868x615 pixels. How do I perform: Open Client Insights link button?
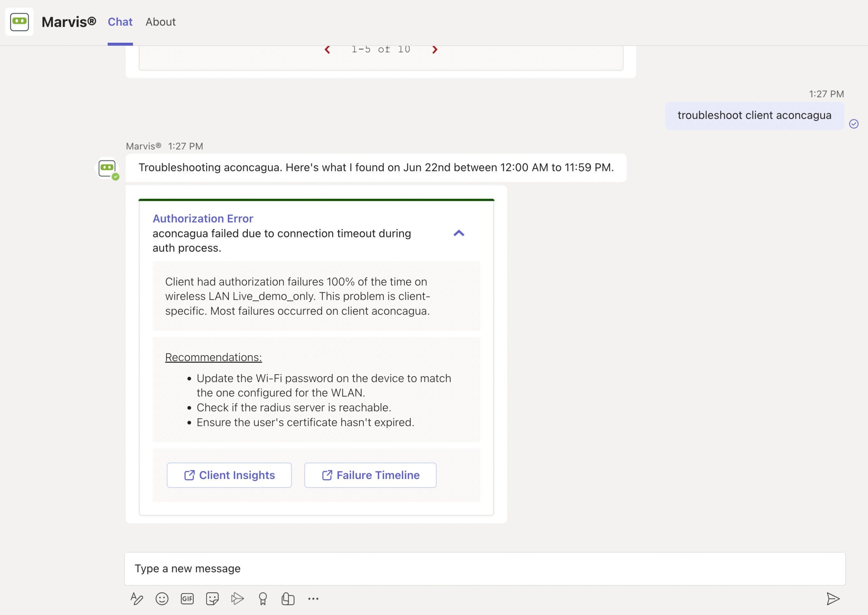point(229,475)
